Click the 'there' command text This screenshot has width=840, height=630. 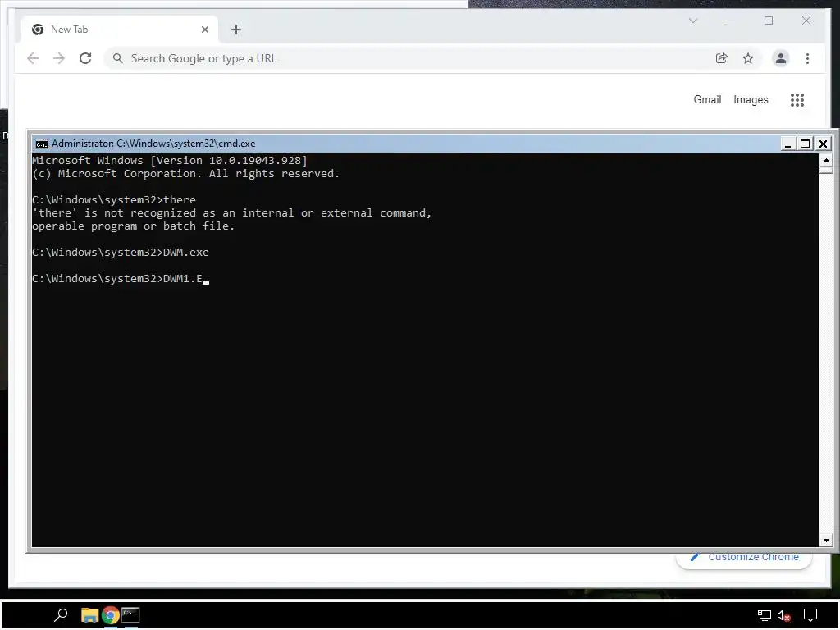pyautogui.click(x=180, y=200)
